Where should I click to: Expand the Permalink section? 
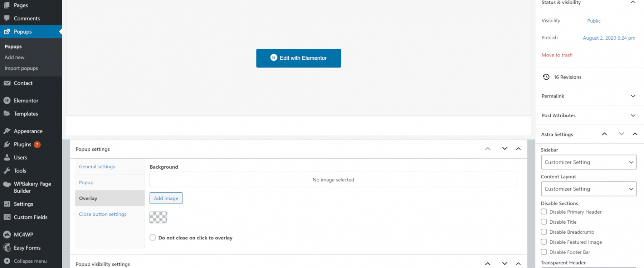[x=633, y=96]
